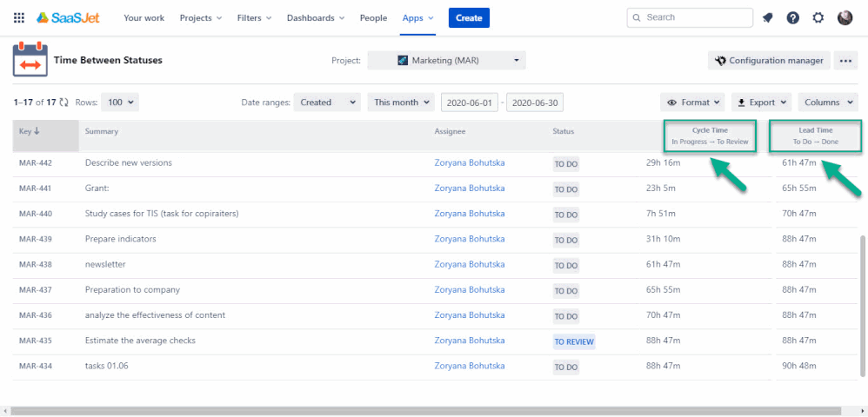Click the Assignee column header
Viewport: 868px width, 417px height.
[x=450, y=132]
